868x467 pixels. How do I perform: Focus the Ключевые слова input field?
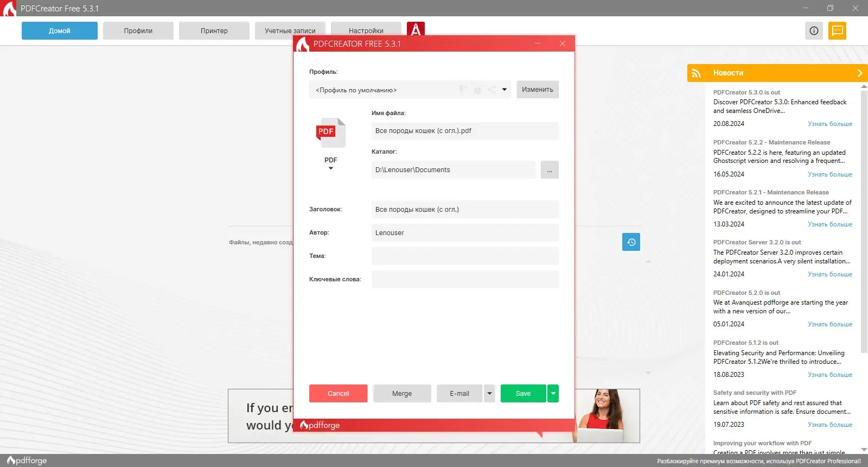pos(465,280)
